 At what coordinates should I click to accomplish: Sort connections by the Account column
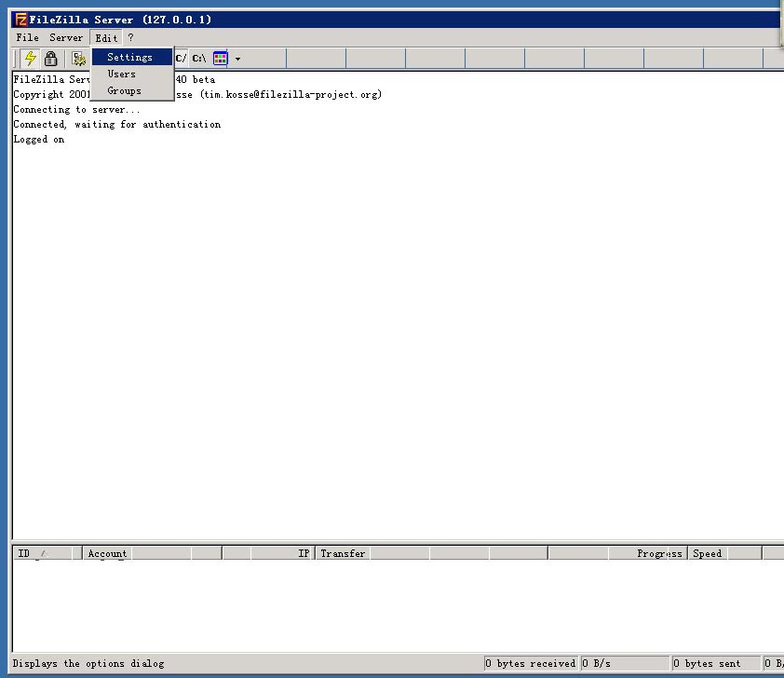click(152, 553)
